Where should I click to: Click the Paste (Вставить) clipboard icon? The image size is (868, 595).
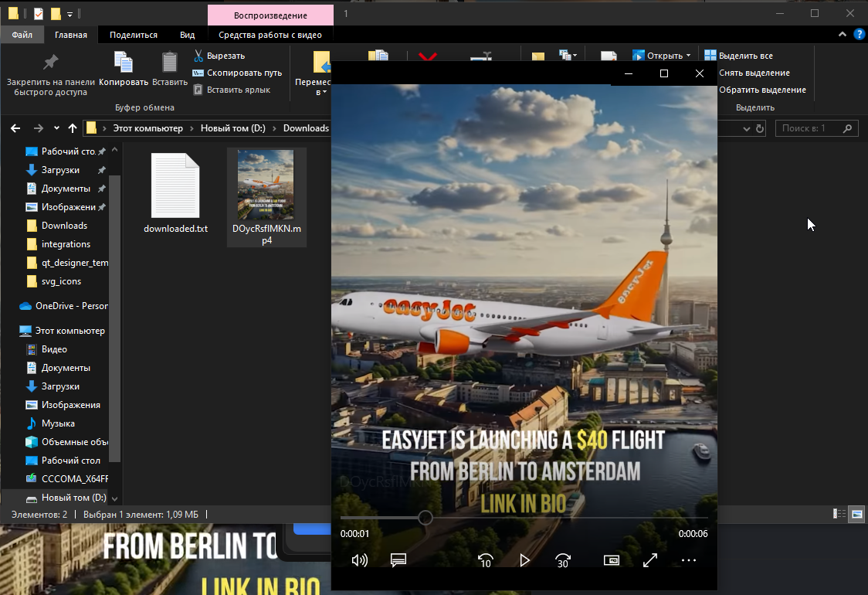pos(169,63)
